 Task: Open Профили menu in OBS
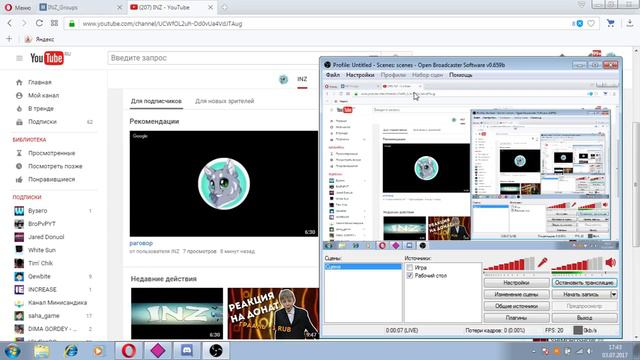point(393,75)
